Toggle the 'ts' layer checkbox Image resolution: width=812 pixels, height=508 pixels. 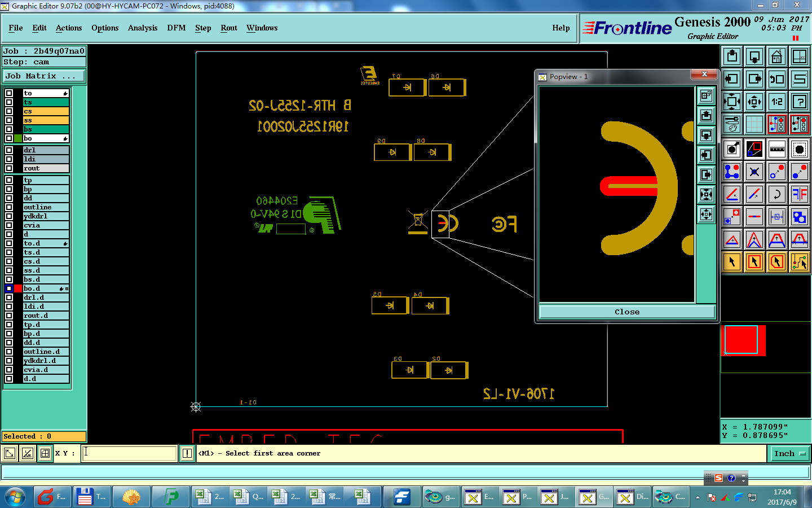[x=9, y=102]
